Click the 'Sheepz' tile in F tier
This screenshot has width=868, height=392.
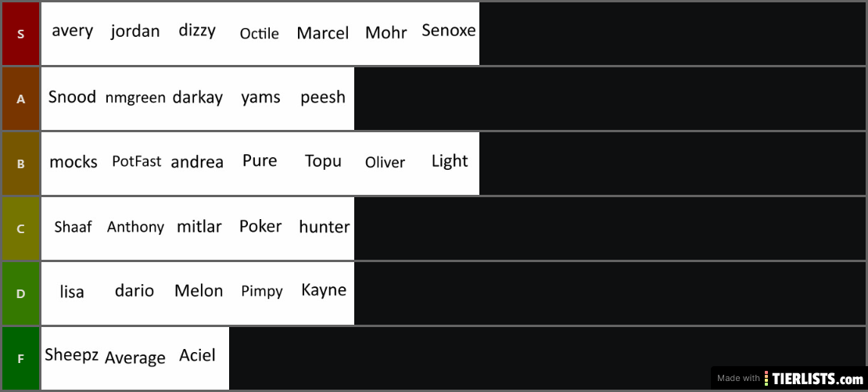[x=73, y=358]
